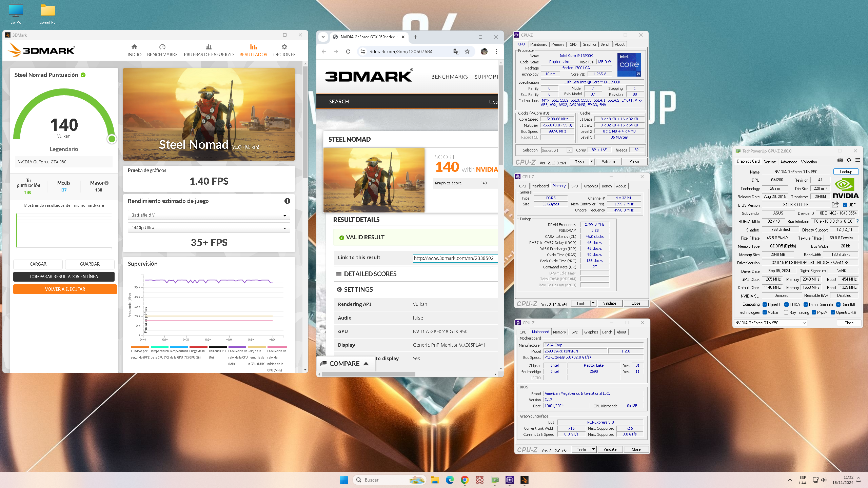Open OPCIONES gear icon in 3DMark
868x488 pixels.
pos(284,47)
